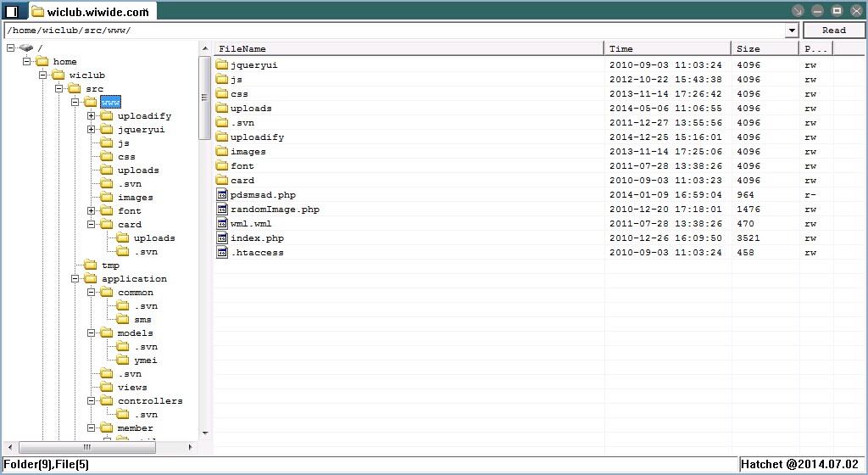868x475 pixels.
Task: Click the tree panel scroll-up arrow
Action: [x=205, y=48]
